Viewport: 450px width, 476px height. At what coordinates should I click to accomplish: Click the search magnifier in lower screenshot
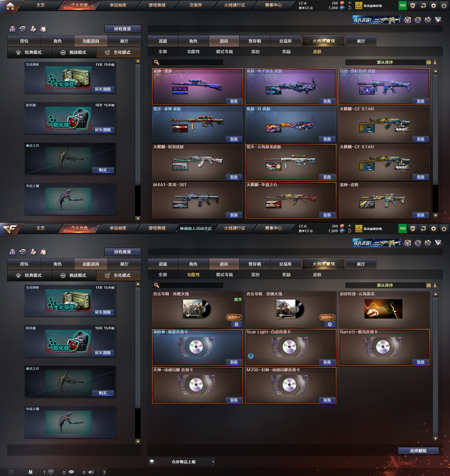pos(156,286)
